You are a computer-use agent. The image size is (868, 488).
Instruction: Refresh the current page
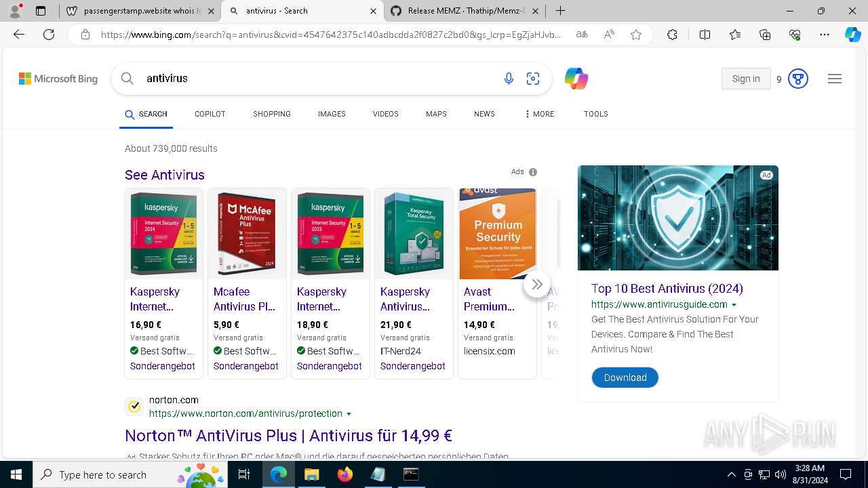tap(49, 35)
